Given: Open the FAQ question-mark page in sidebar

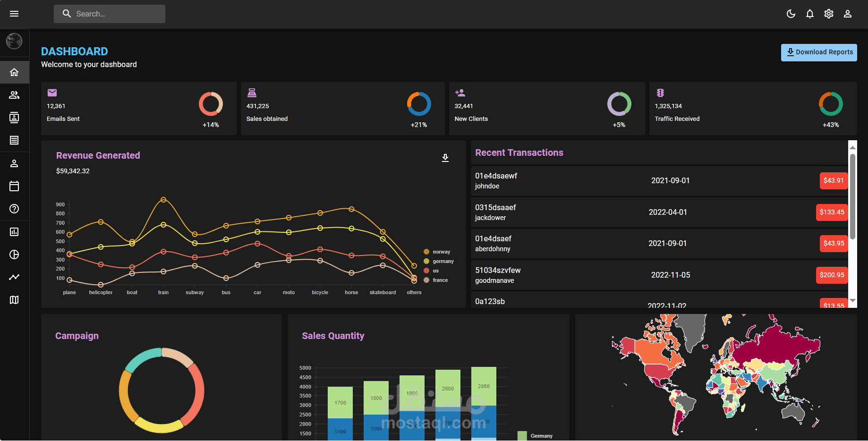Looking at the screenshot, I should pos(14,208).
